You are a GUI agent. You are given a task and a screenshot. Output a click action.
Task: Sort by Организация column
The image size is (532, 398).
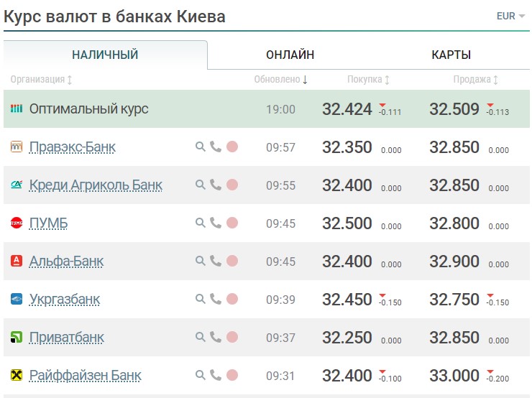point(41,79)
